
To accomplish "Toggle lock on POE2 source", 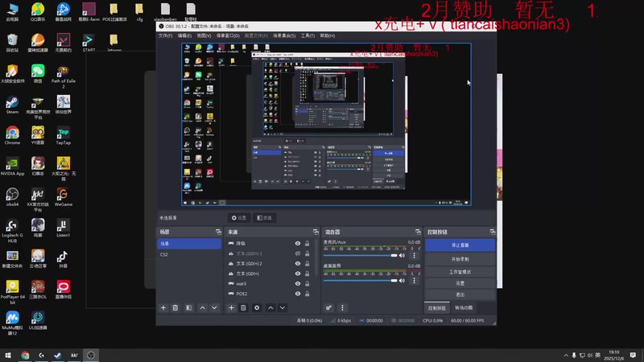I will (307, 294).
